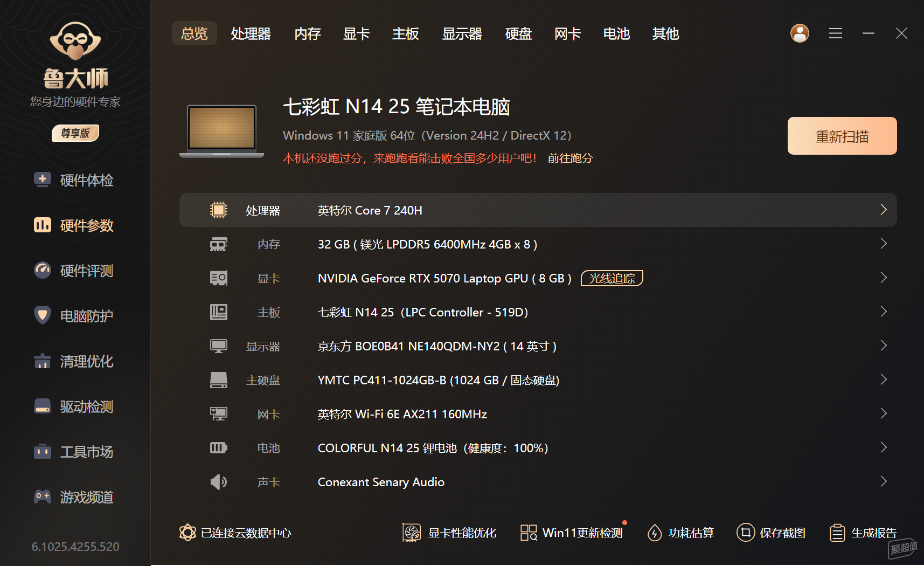The height and width of the screenshot is (566, 924).
Task: Open Win11更新检测 tool
Action: (x=572, y=533)
